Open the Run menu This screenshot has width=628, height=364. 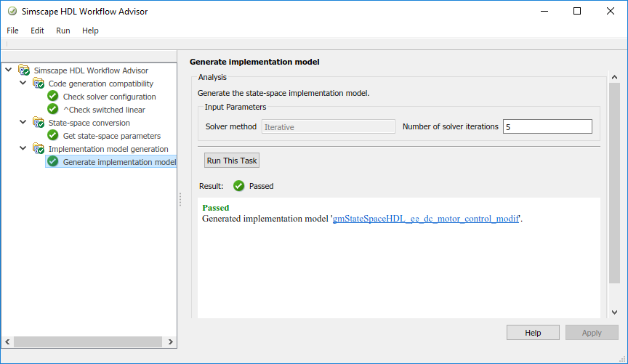(63, 31)
